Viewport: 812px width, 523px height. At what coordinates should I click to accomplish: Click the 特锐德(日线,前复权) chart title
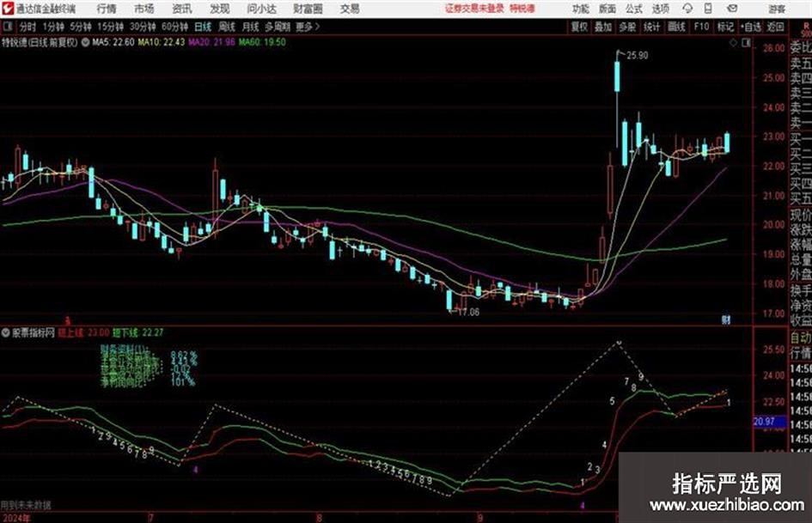pyautogui.click(x=40, y=42)
